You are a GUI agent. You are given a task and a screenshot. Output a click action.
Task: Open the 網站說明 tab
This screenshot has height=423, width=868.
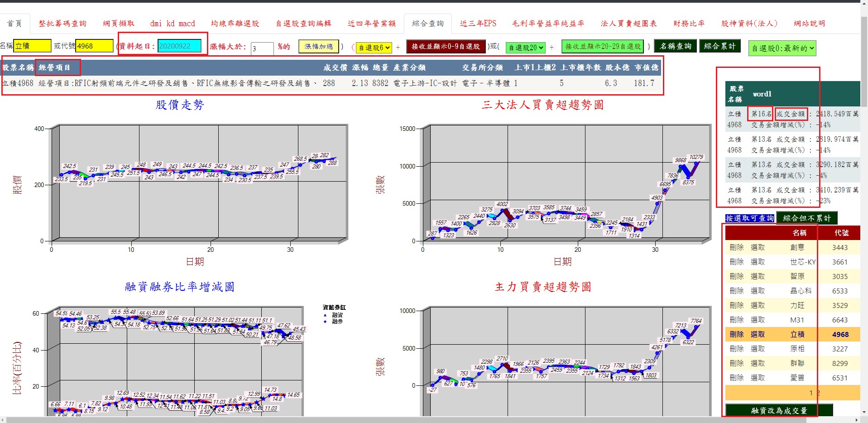(x=809, y=24)
